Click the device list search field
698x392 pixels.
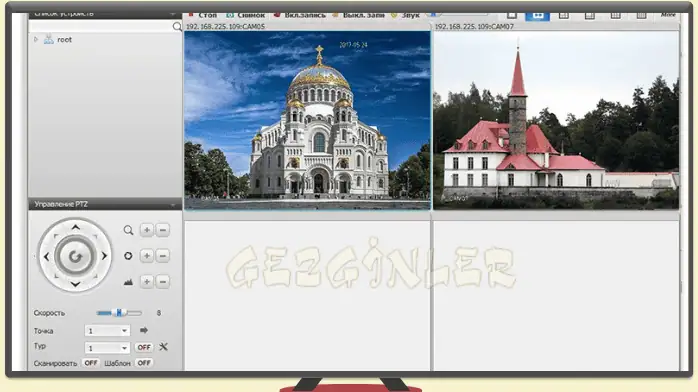tap(100, 26)
